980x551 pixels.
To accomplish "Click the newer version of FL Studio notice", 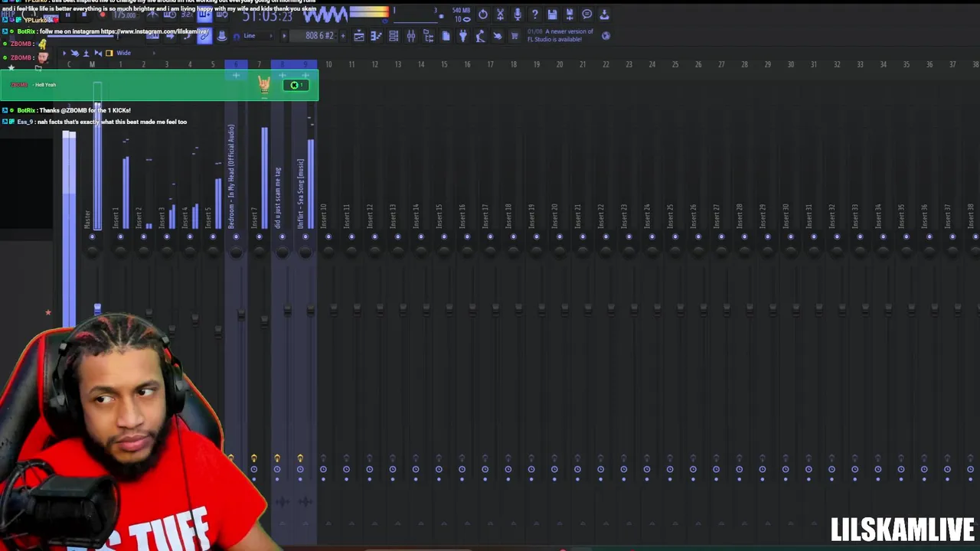I will point(560,35).
